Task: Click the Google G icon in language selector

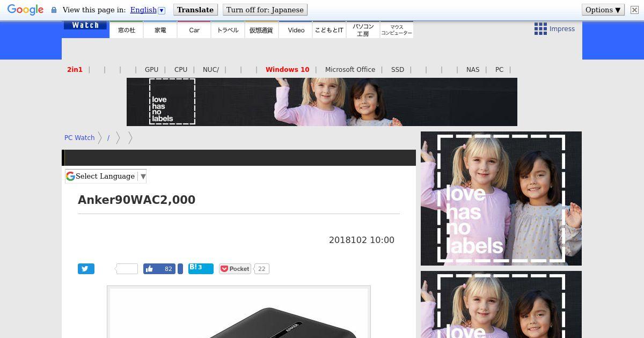Action: [70, 176]
